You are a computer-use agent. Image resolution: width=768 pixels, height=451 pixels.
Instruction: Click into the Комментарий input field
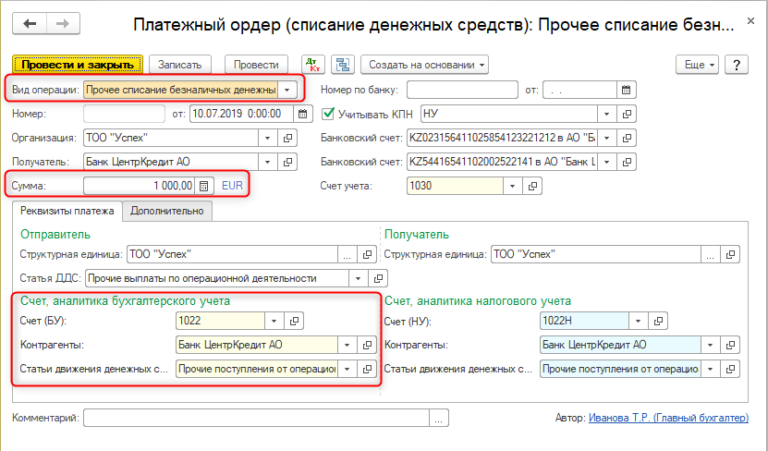(x=258, y=420)
